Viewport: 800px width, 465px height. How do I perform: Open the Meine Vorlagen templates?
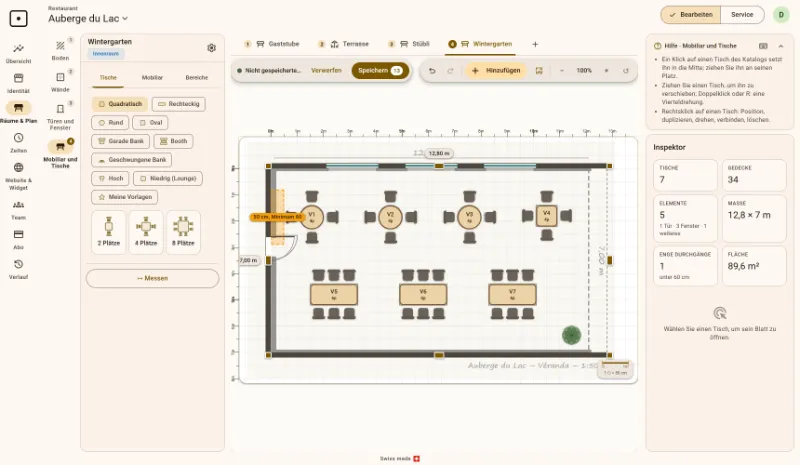(x=125, y=197)
